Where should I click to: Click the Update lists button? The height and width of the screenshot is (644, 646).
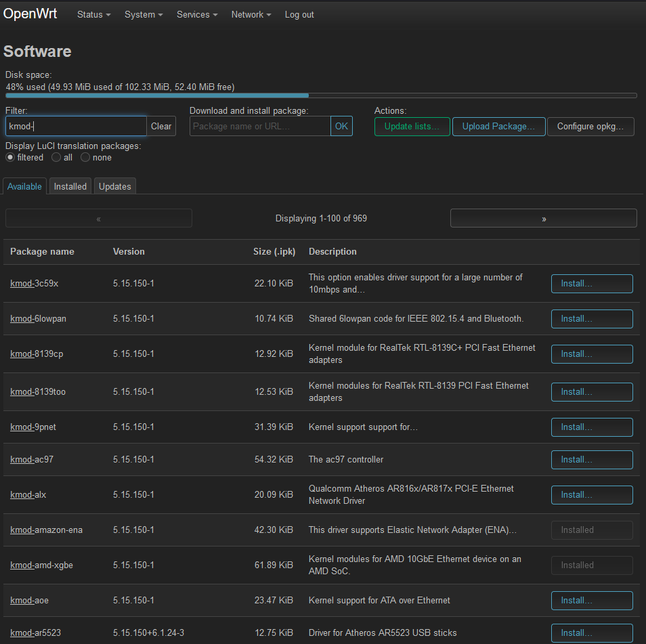[412, 127]
